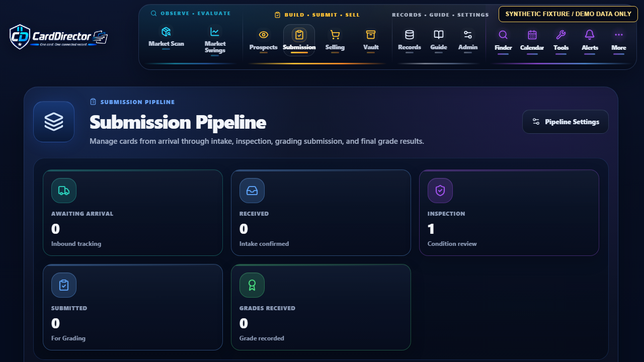Click the Grades Received ribbon icon
The image size is (644, 362).
tap(252, 285)
